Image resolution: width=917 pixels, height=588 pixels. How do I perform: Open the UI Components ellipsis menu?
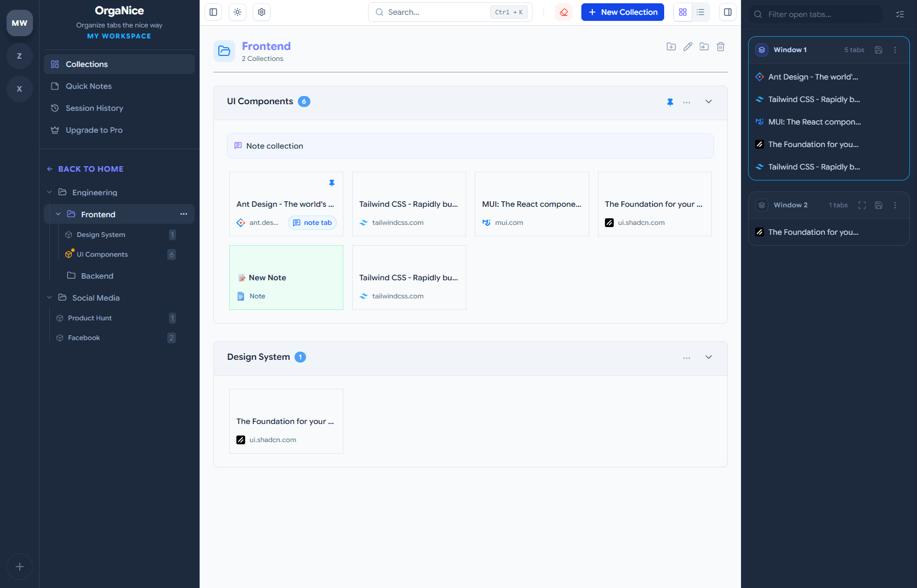[x=687, y=102]
